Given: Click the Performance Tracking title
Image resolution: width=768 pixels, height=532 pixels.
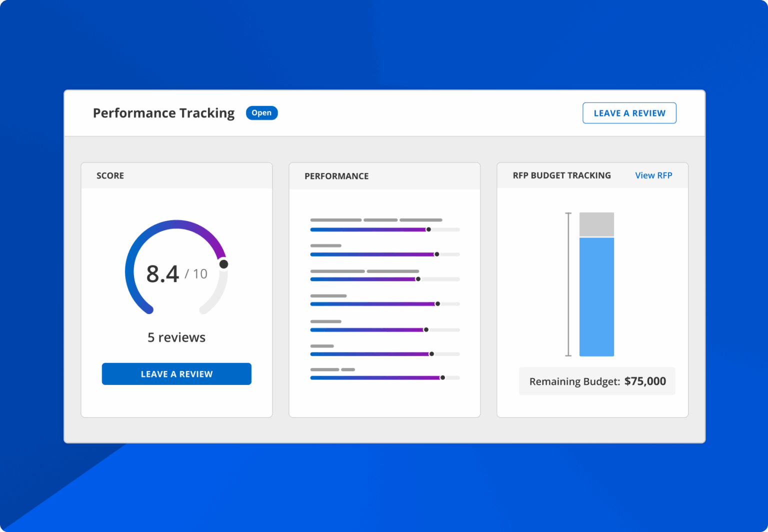Looking at the screenshot, I should tap(163, 113).
